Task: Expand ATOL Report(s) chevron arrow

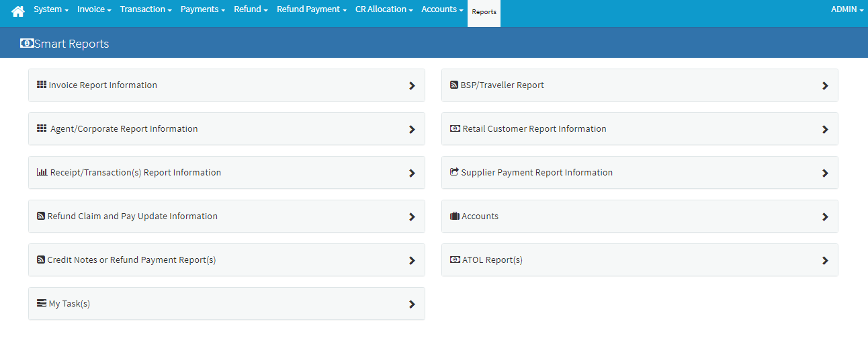Action: (825, 261)
